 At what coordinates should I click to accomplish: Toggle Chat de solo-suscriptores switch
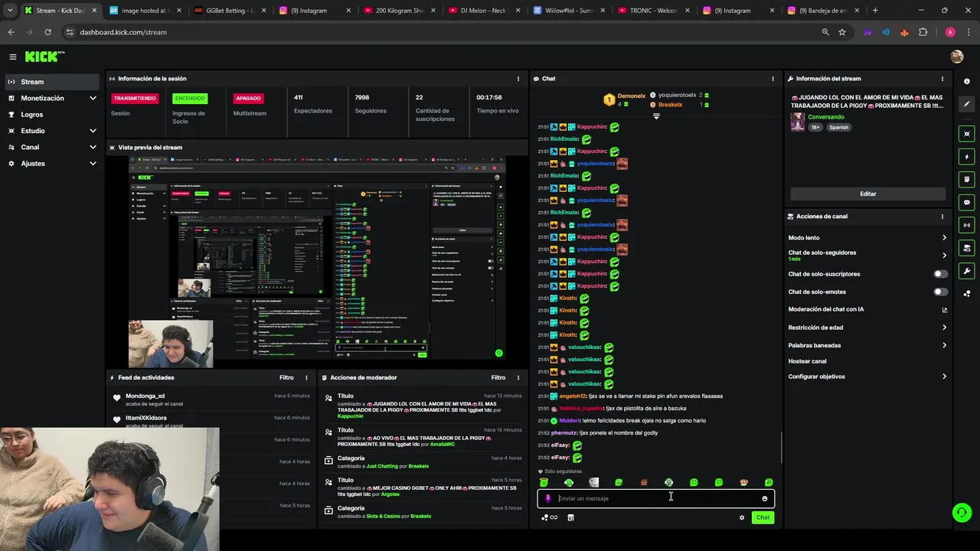tap(940, 274)
